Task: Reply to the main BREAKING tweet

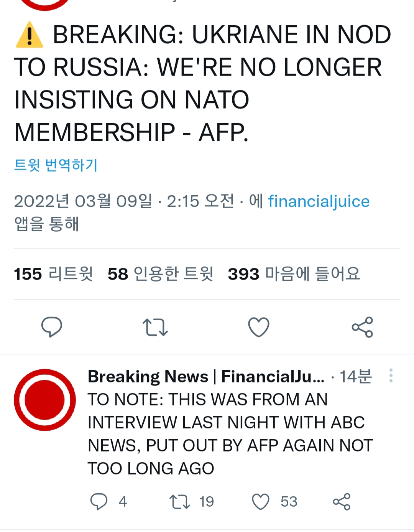Action: (x=52, y=327)
